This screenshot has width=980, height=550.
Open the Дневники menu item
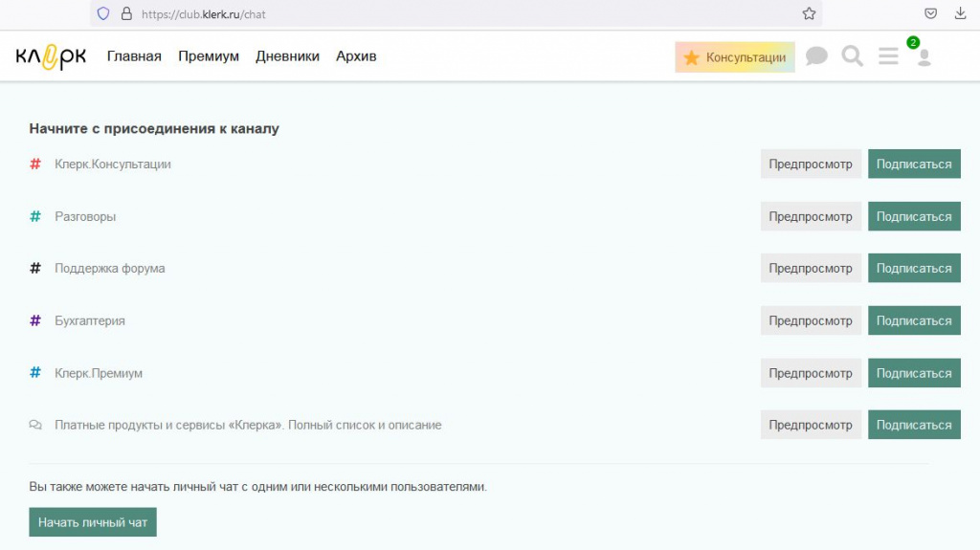click(287, 56)
